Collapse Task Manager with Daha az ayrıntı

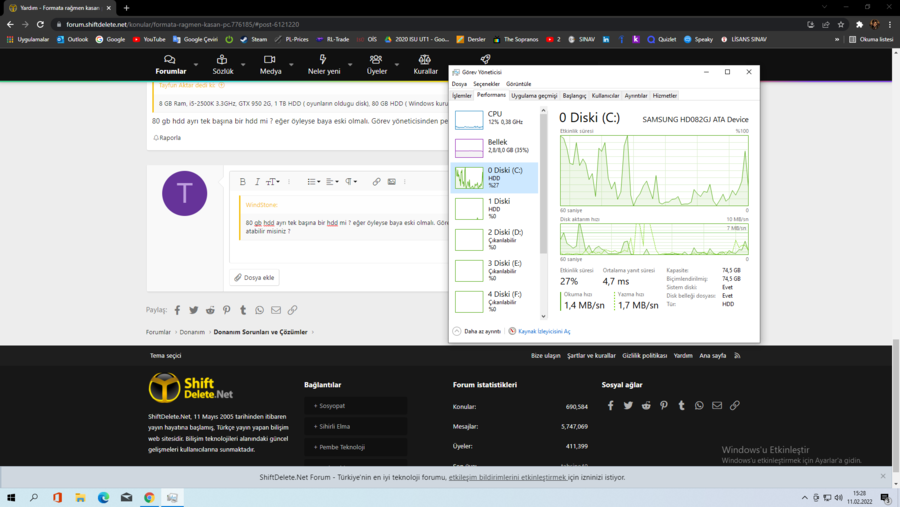click(x=477, y=331)
